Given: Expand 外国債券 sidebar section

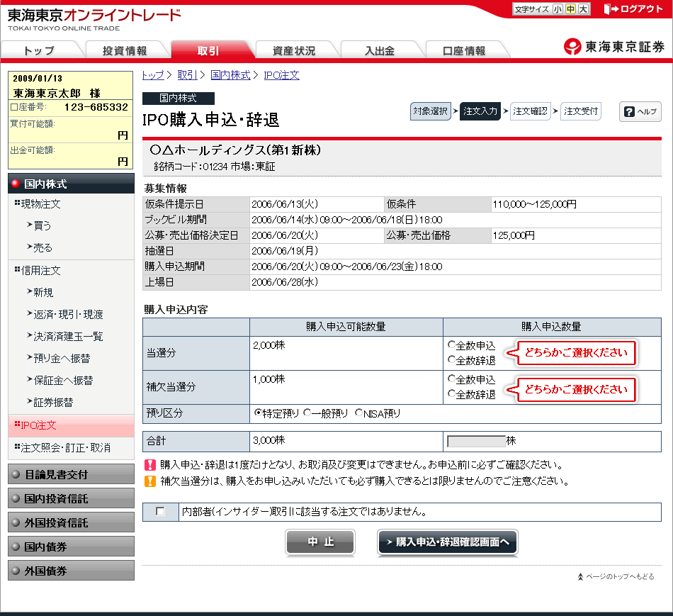Looking at the screenshot, I should [72, 571].
